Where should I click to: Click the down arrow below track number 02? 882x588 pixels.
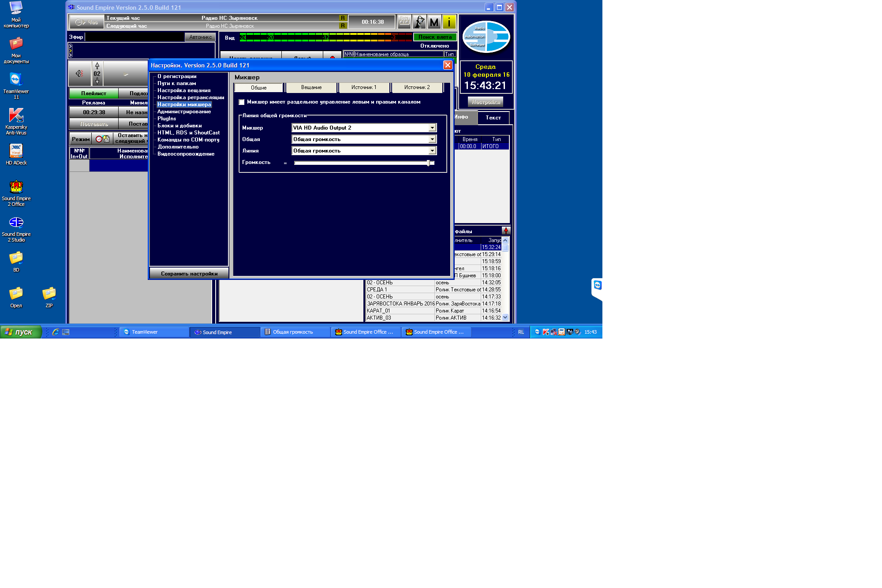coord(97,81)
